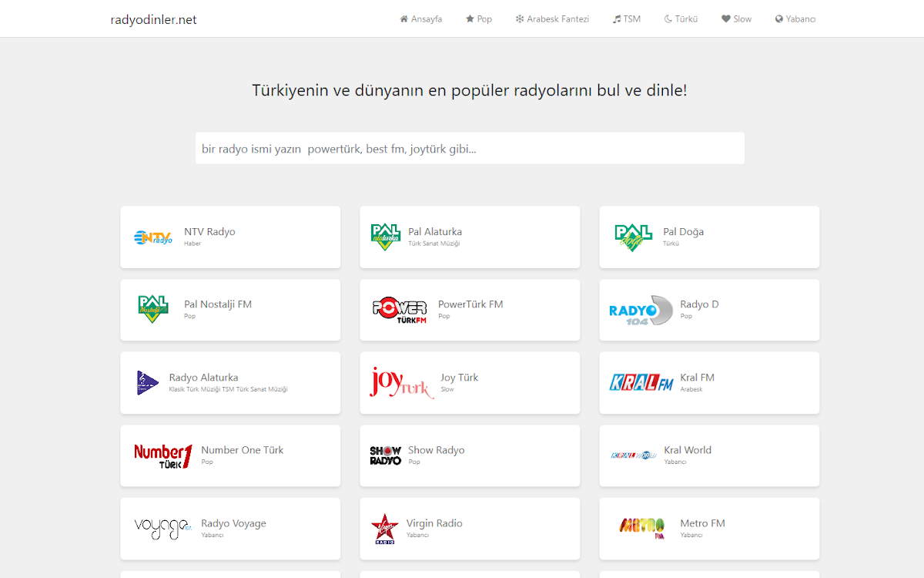This screenshot has height=578, width=924.
Task: Click Pop label under PowerTürk FM
Action: point(444,316)
